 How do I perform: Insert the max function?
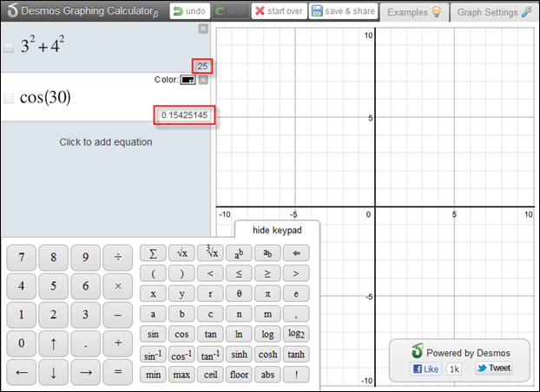coord(181,375)
